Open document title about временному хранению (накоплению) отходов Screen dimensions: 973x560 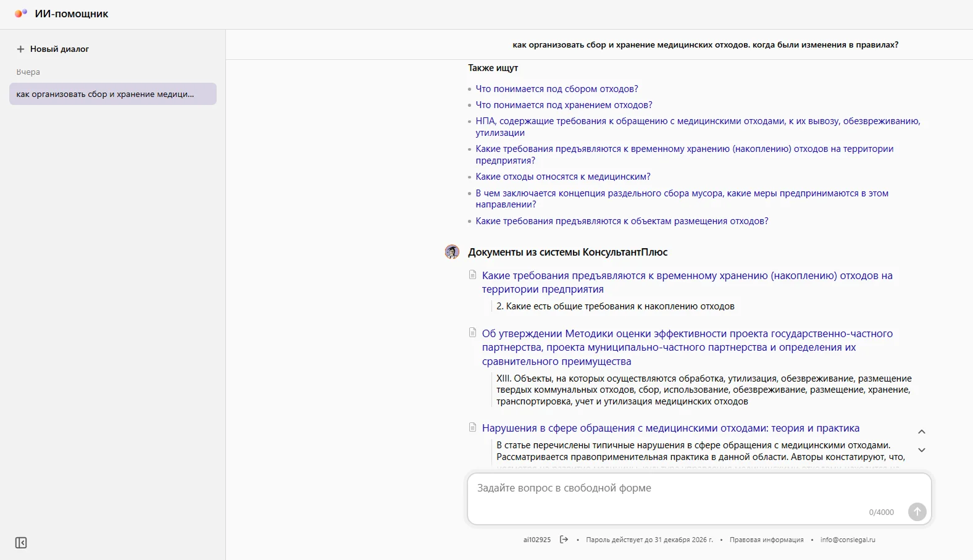tap(687, 282)
